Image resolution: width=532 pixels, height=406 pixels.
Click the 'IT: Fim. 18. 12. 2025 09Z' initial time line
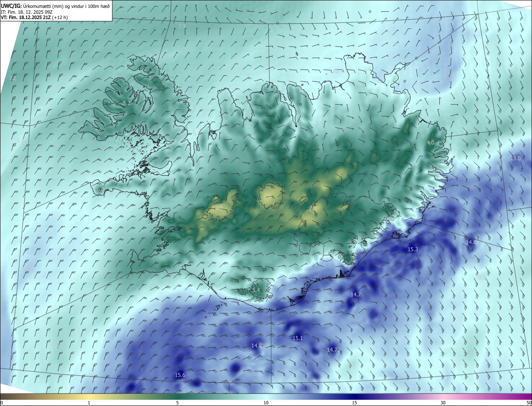(27, 12)
